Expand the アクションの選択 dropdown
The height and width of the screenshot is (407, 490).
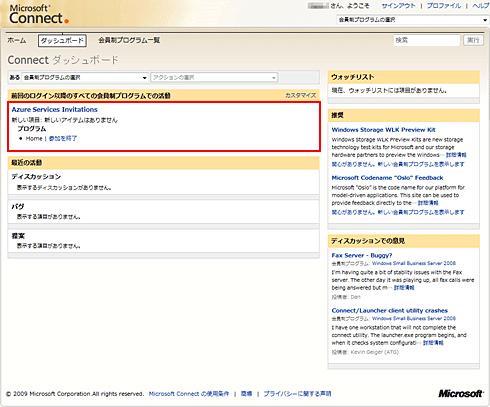point(214,78)
